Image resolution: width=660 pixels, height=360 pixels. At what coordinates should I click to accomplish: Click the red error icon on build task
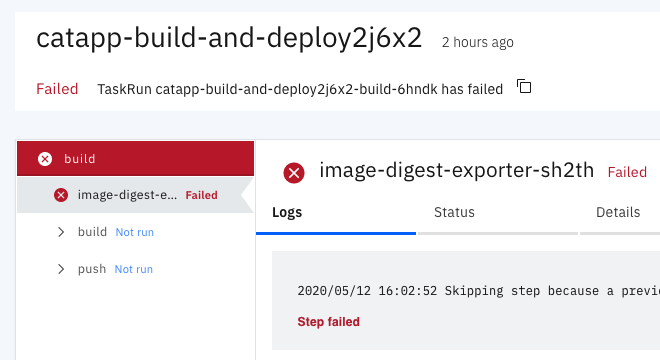coord(45,159)
